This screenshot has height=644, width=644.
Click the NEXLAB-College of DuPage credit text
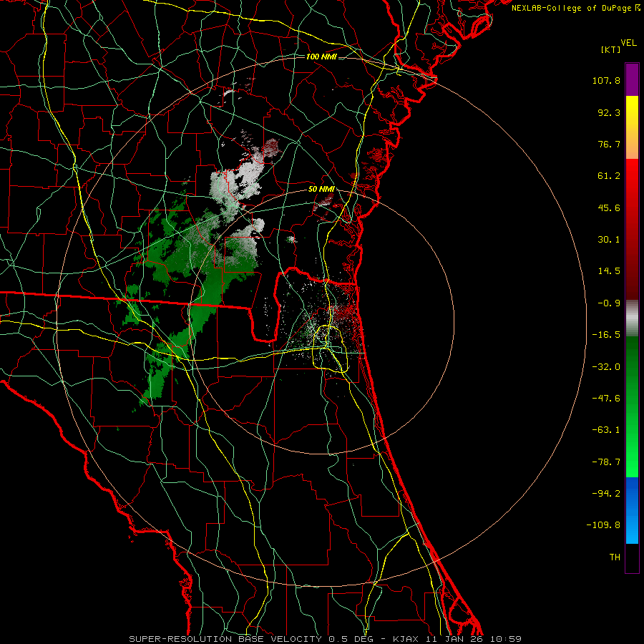tap(575, 8)
